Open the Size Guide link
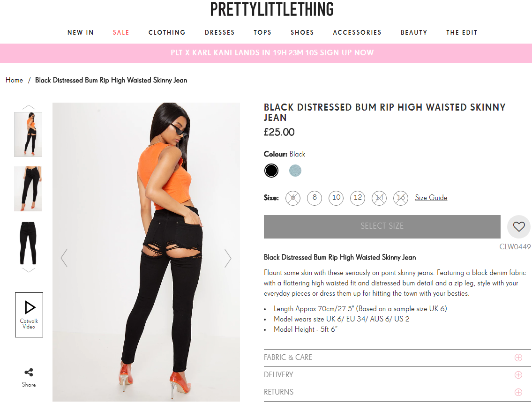 click(431, 198)
